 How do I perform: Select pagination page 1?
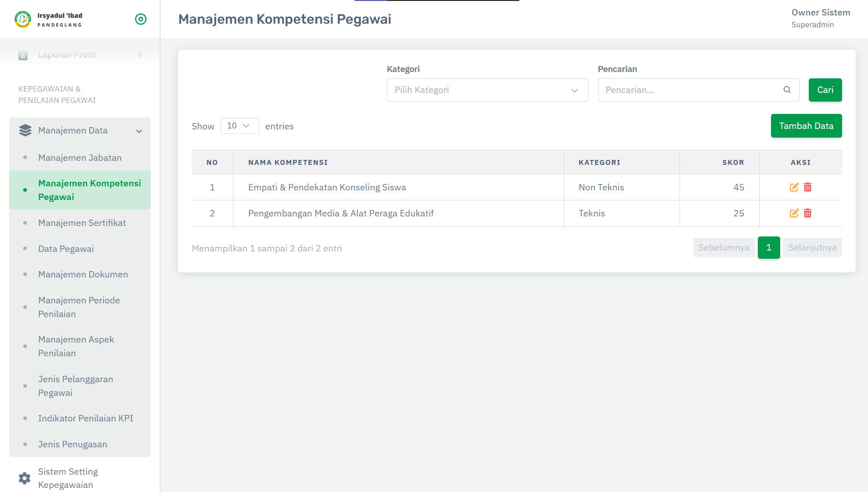tap(769, 247)
